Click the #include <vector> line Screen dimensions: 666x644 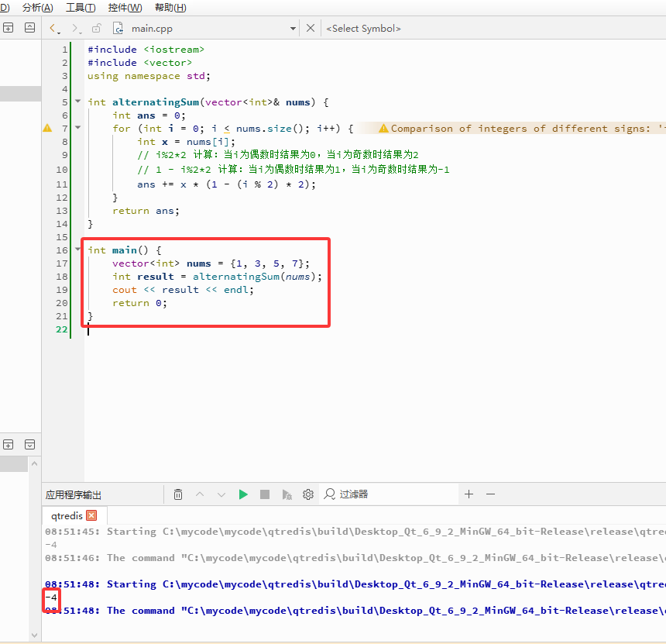click(x=139, y=63)
